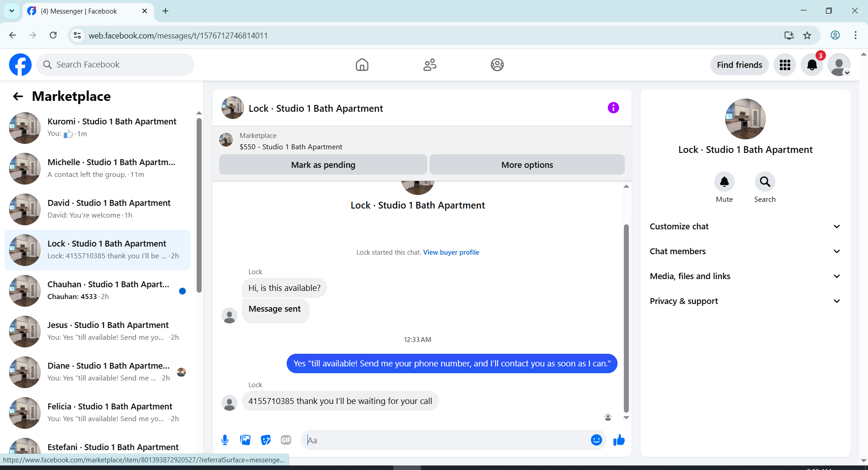Screen dimensions: 868x470
Task: Open Kuromi Studio 1 Bath Apartment chat
Action: point(97,128)
